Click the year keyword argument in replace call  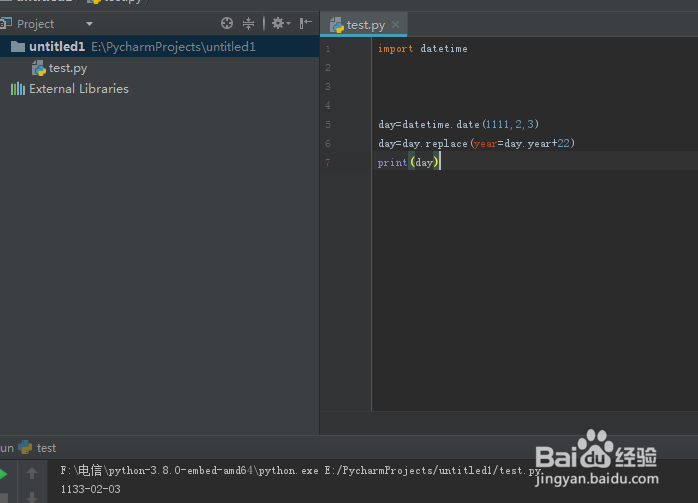(x=485, y=143)
